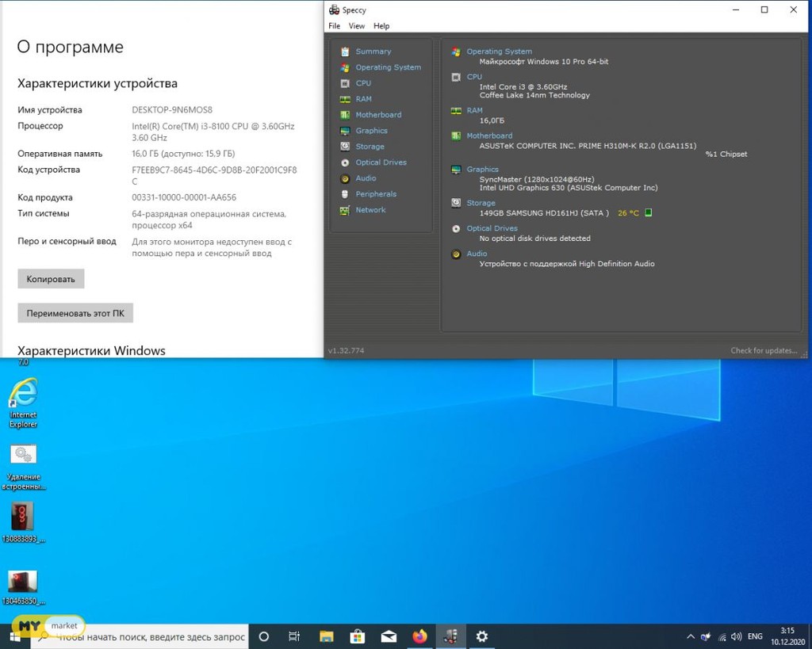The height and width of the screenshot is (649, 812).
Task: Open the File menu in Speccy
Action: coord(335,26)
